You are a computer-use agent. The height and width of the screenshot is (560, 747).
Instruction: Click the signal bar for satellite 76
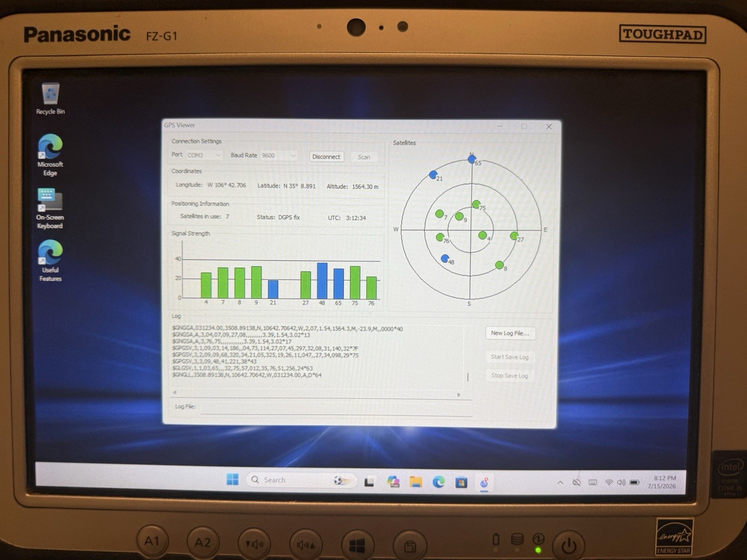coord(372,288)
